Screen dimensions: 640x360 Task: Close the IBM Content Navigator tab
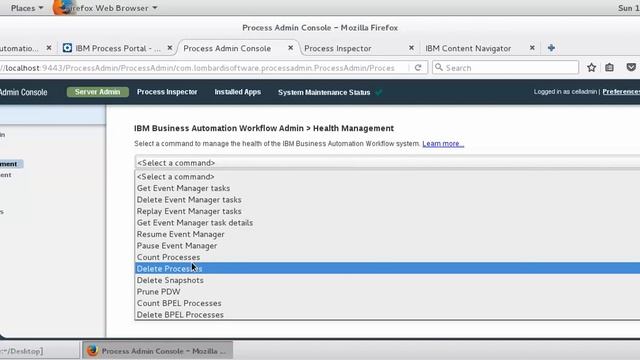(x=532, y=48)
